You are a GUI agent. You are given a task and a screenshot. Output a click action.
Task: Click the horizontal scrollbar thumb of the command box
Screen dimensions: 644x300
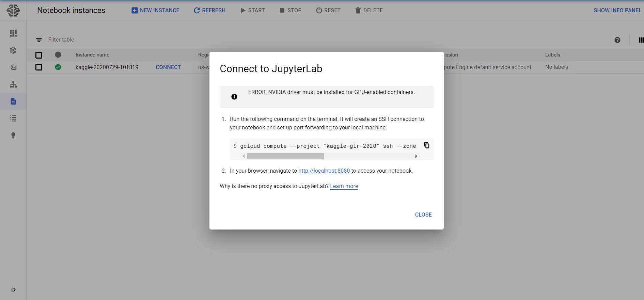285,156
